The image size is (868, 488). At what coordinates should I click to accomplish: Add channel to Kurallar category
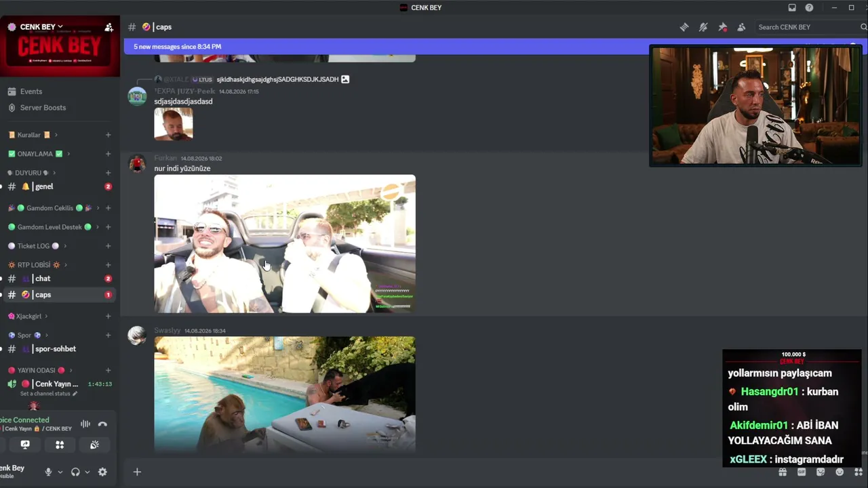coord(108,135)
